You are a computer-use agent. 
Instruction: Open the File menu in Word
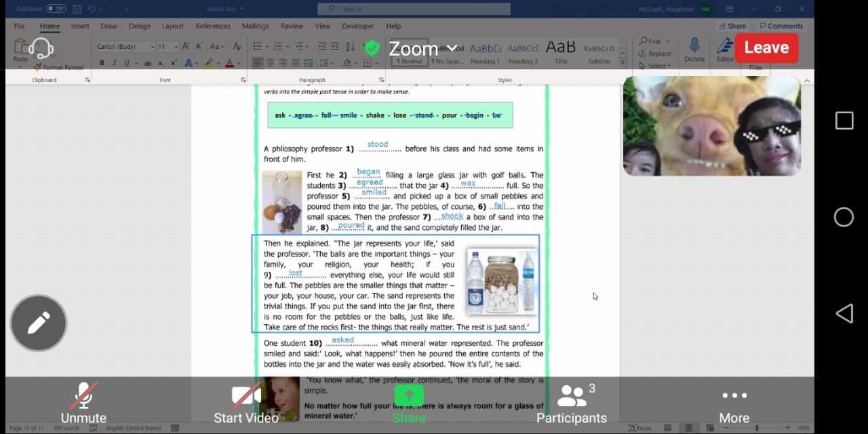[20, 26]
